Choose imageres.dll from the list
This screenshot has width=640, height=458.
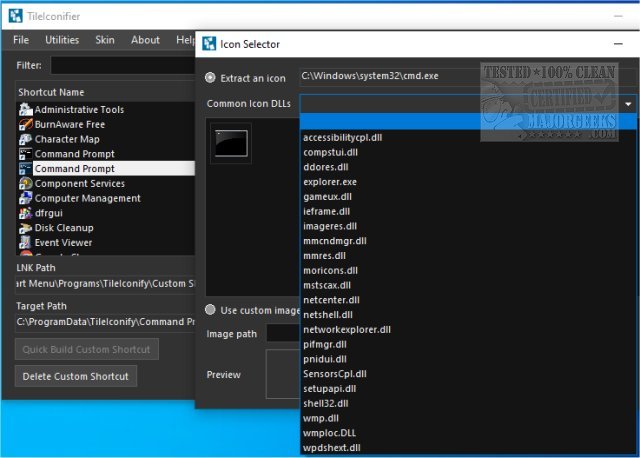[469, 226]
